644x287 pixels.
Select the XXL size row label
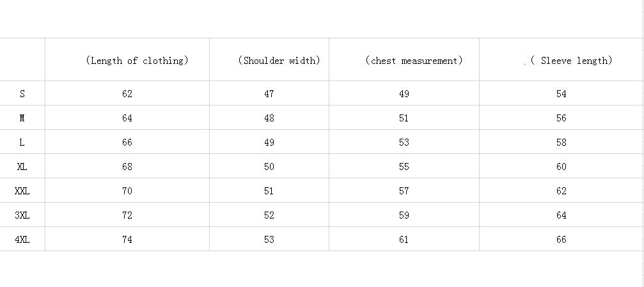pyautogui.click(x=22, y=191)
